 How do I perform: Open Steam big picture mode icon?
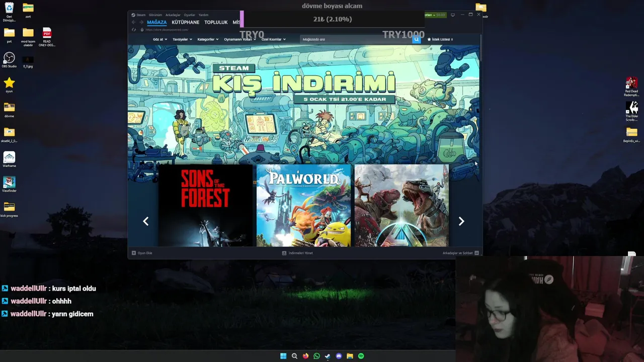pyautogui.click(x=452, y=15)
